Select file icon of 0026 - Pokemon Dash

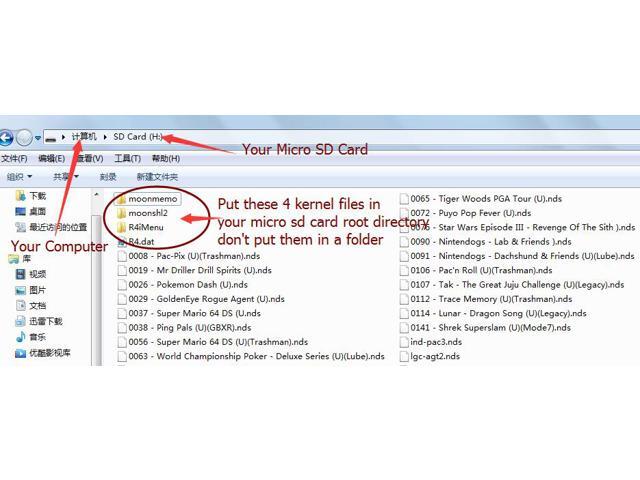click(122, 285)
